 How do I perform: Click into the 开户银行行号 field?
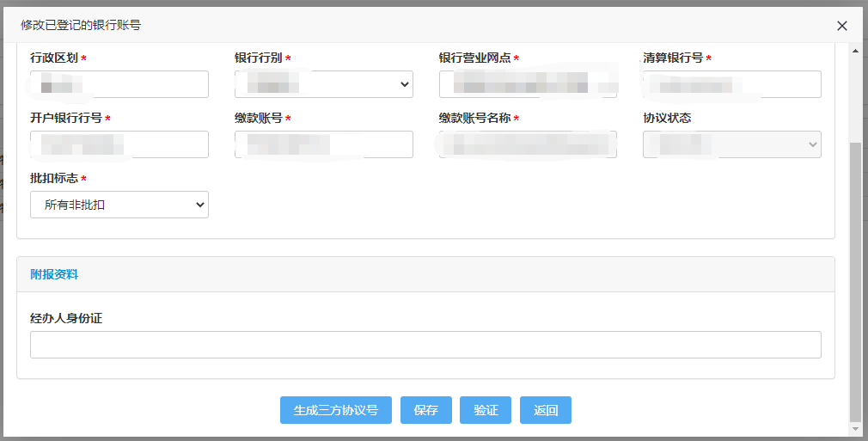coord(119,144)
